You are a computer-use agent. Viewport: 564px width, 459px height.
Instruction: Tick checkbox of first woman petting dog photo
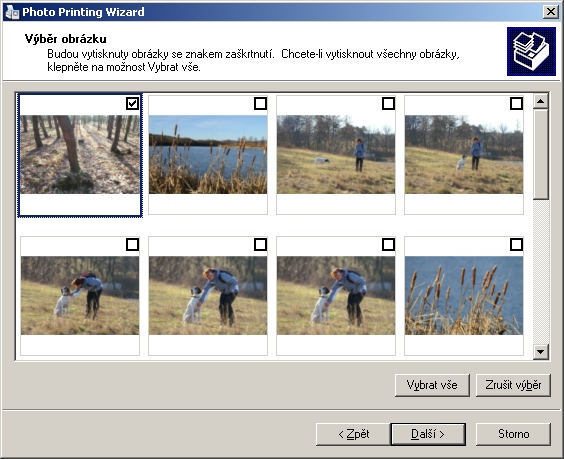coord(132,245)
